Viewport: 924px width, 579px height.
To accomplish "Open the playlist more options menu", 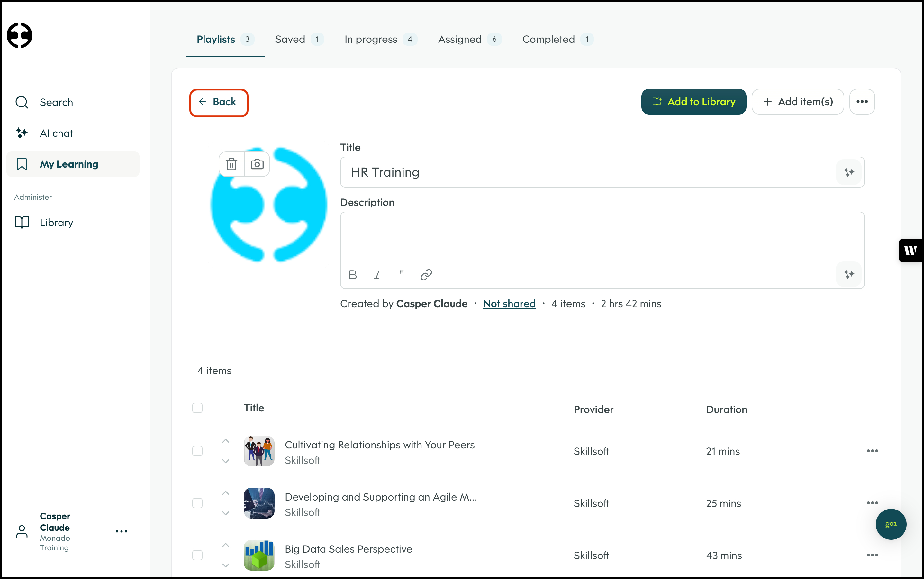I will pyautogui.click(x=862, y=101).
